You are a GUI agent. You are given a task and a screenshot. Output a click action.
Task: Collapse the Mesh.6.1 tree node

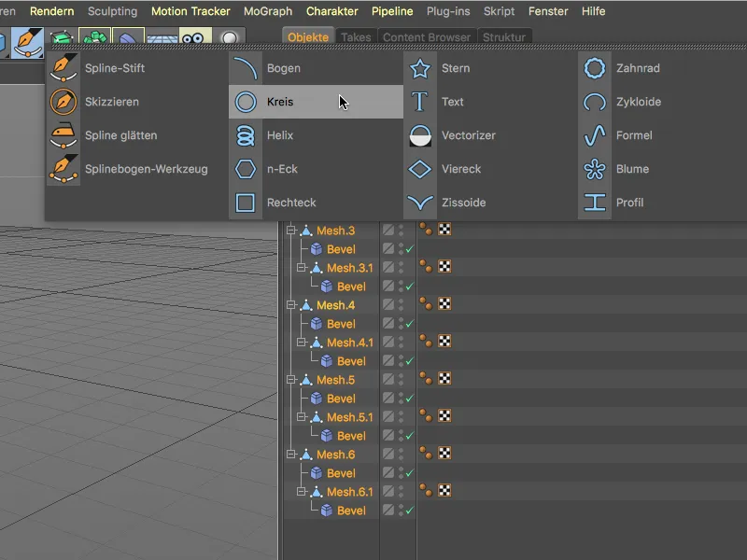(x=301, y=492)
